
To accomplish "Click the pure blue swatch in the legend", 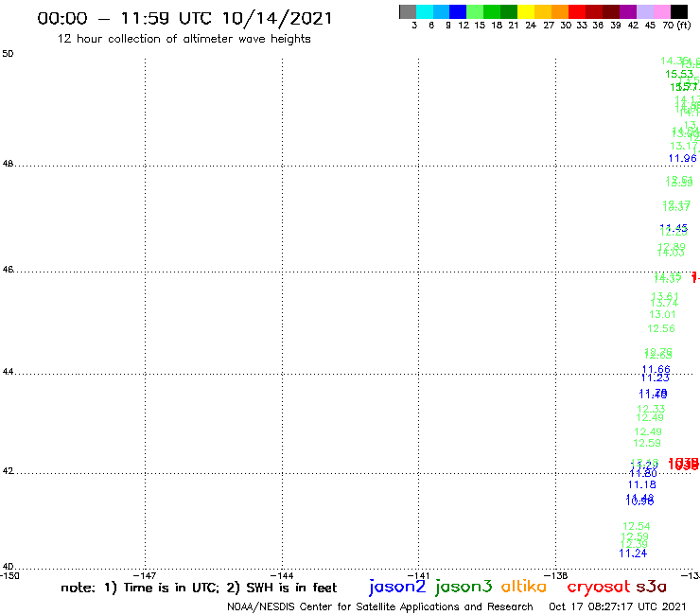I will coord(458,11).
